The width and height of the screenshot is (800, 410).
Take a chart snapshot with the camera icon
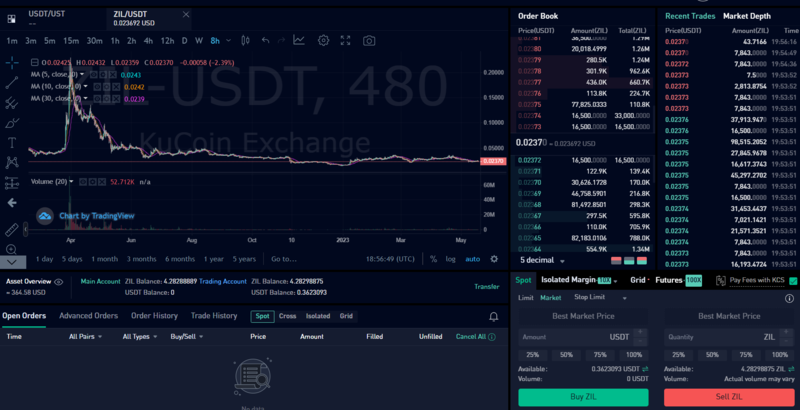369,40
